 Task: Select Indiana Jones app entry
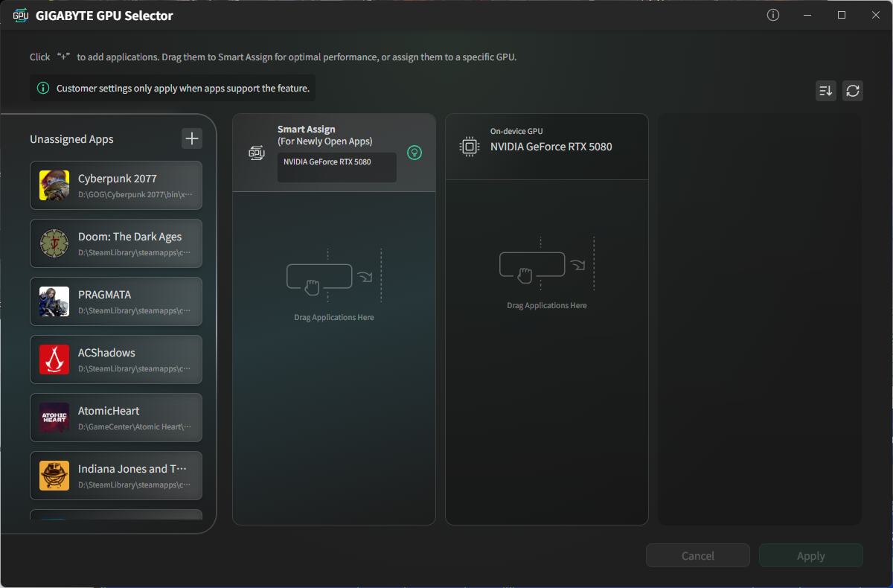[x=116, y=476]
